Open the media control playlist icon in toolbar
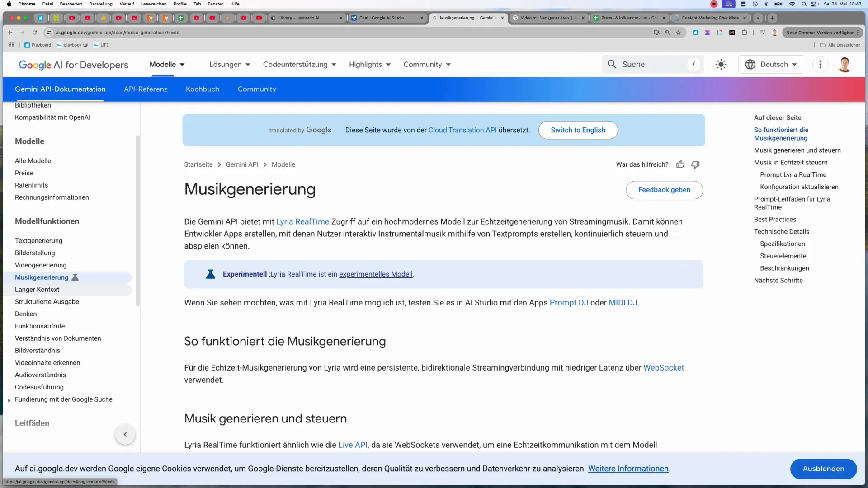 point(763,33)
